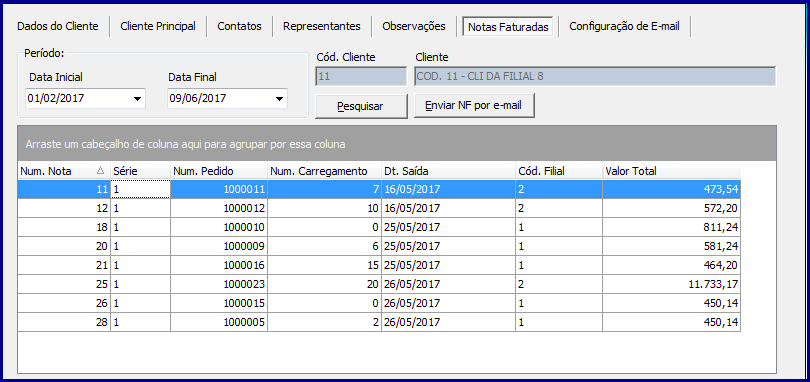Image resolution: width=810 pixels, height=382 pixels.
Task: Expand the Data Inicial date dropdown
Action: 137,99
